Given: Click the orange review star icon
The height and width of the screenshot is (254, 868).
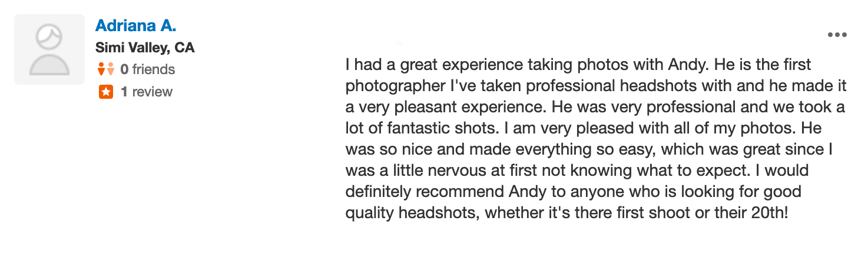Looking at the screenshot, I should (106, 92).
